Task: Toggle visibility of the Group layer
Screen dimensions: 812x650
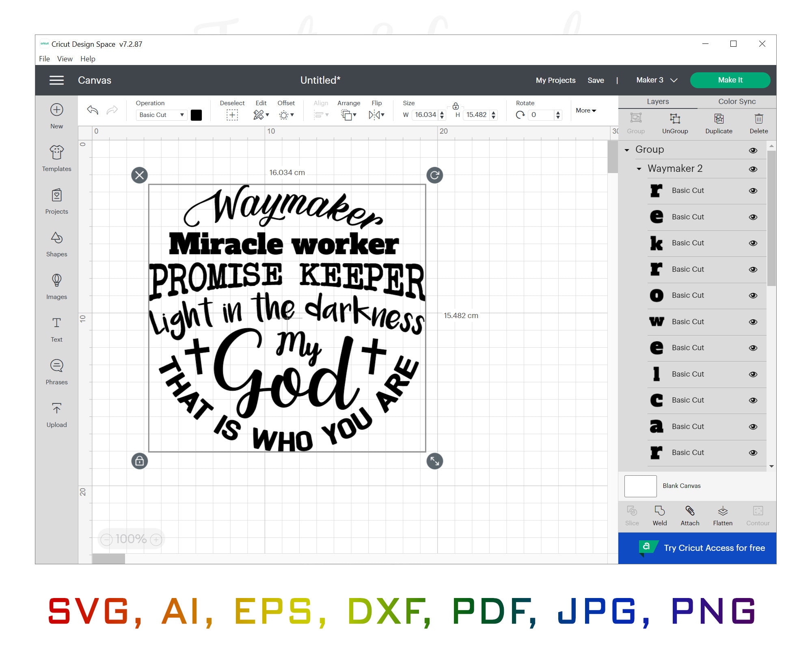Action: tap(752, 150)
